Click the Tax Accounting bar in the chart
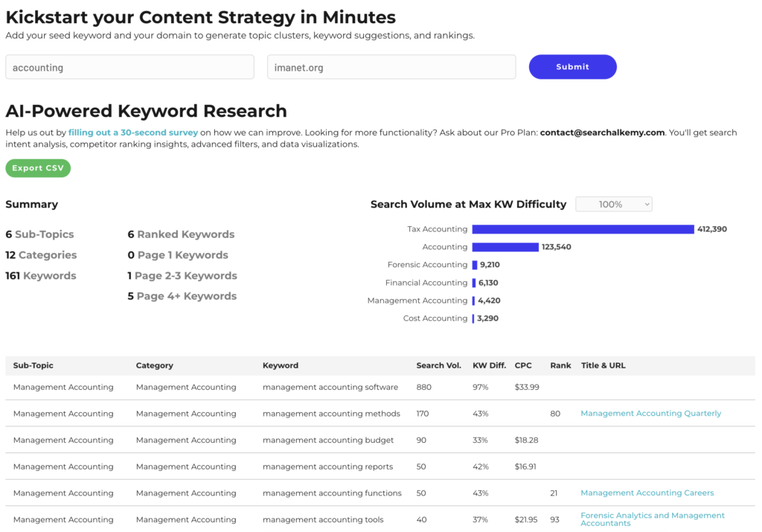The width and height of the screenshot is (762, 532). (583, 229)
